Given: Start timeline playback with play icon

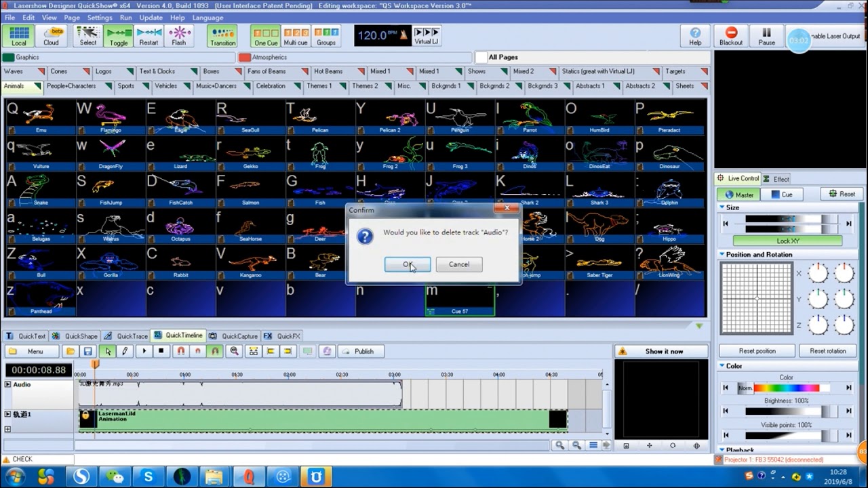Looking at the screenshot, I should 144,351.
